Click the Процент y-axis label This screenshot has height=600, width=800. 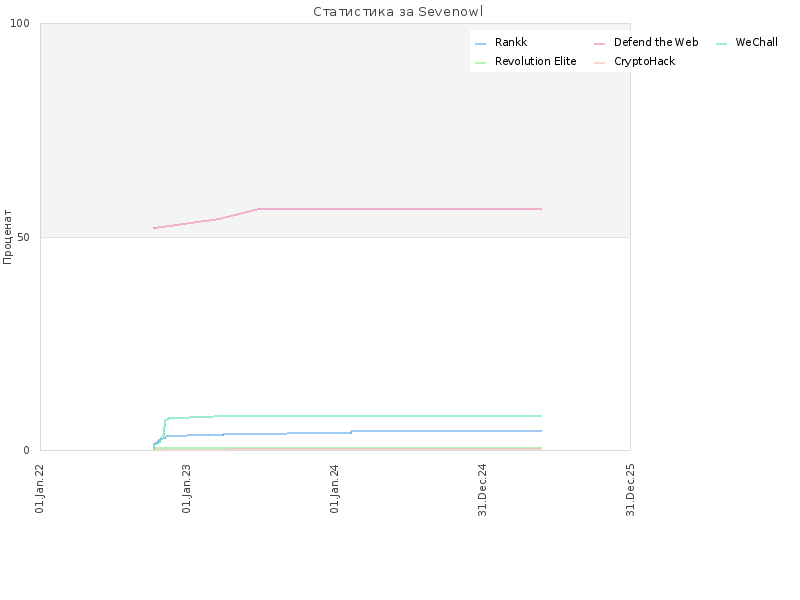click(7, 237)
